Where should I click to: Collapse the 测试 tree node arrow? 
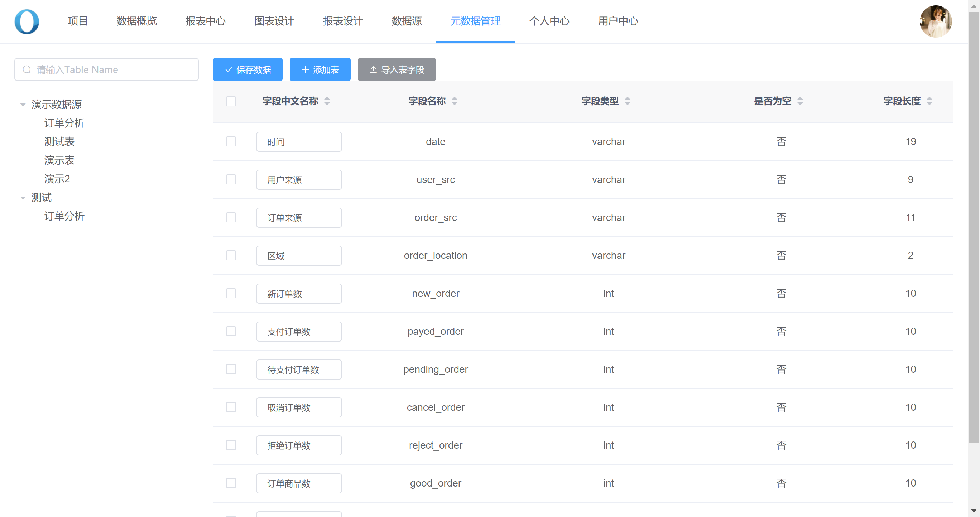pyautogui.click(x=23, y=198)
